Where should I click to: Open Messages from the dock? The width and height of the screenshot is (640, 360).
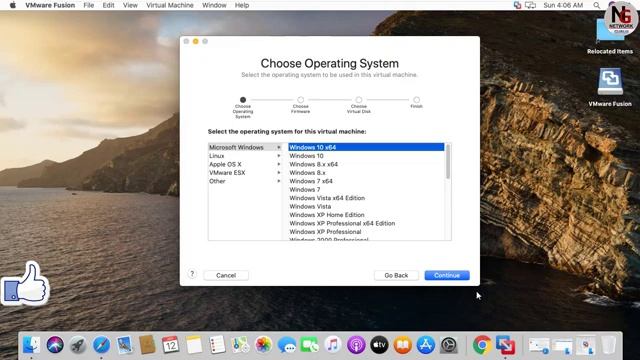pyautogui.click(x=287, y=345)
